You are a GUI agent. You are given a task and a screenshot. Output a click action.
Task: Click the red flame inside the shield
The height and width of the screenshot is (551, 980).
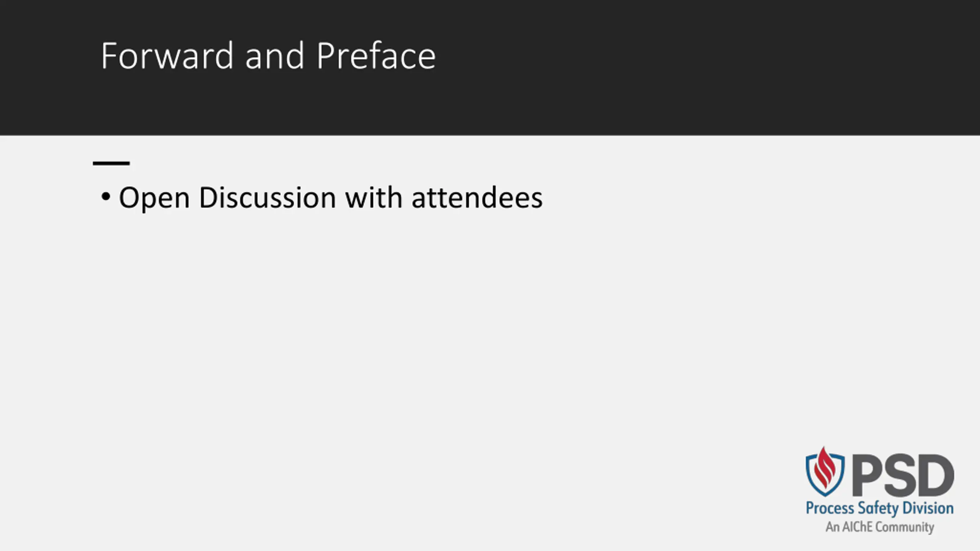824,468
